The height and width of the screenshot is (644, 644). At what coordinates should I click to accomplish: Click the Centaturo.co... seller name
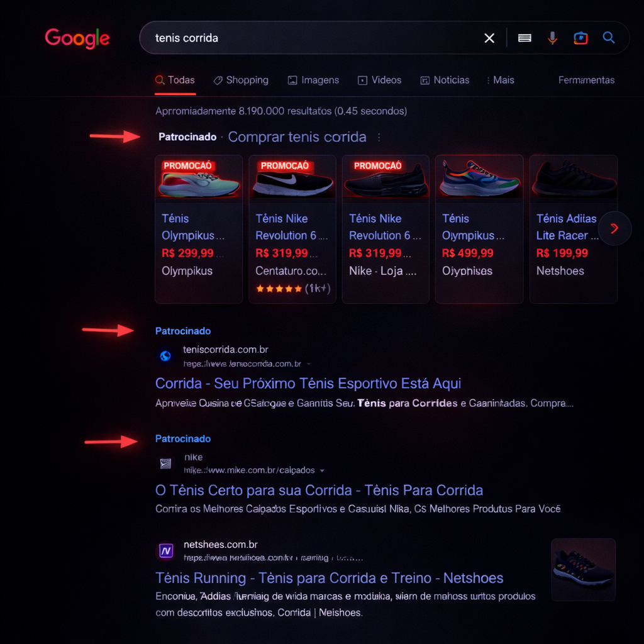tap(291, 271)
